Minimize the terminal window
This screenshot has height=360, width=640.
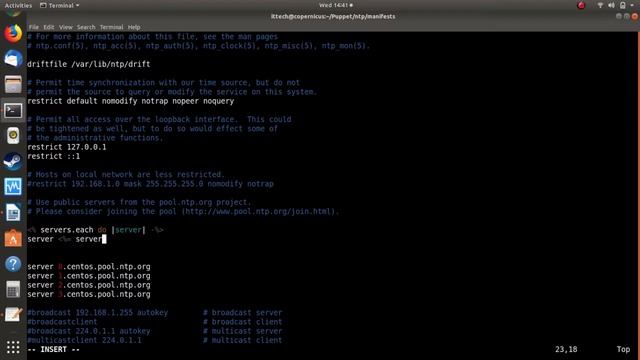[x=619, y=16]
